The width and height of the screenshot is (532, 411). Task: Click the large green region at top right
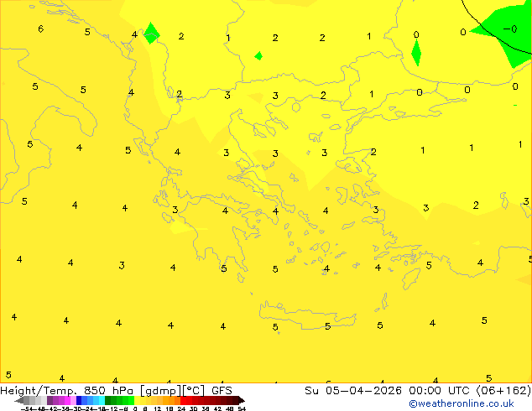click(x=505, y=32)
